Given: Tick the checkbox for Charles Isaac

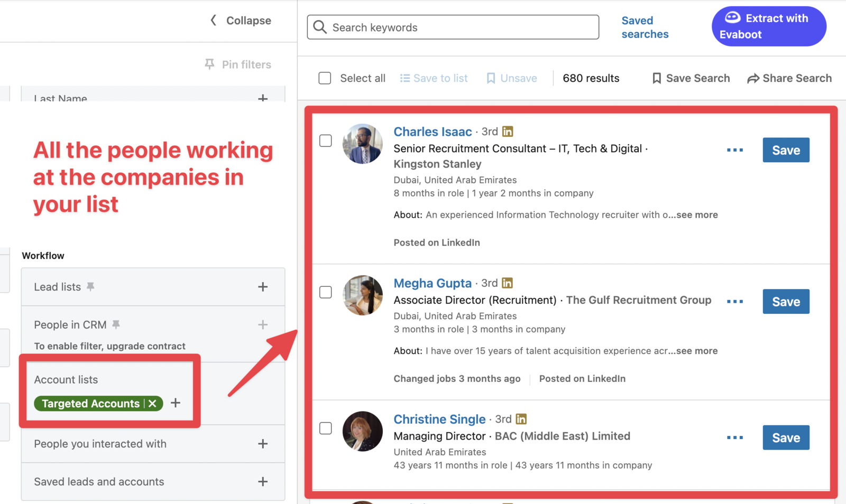Looking at the screenshot, I should click(x=326, y=141).
